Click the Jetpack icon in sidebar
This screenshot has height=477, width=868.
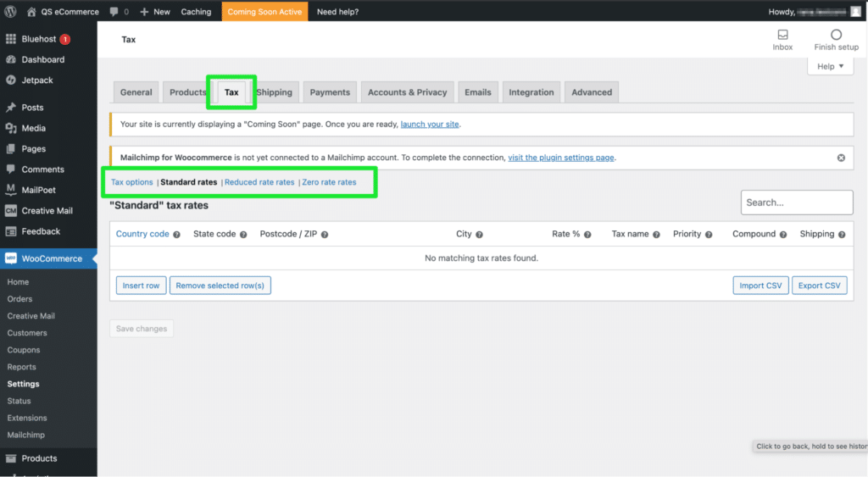pyautogui.click(x=10, y=80)
